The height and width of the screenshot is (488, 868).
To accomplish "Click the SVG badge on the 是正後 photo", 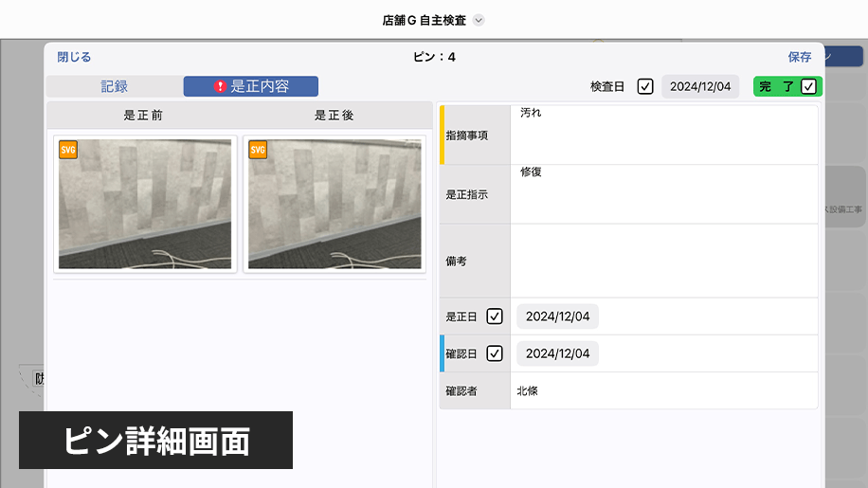I will [258, 150].
